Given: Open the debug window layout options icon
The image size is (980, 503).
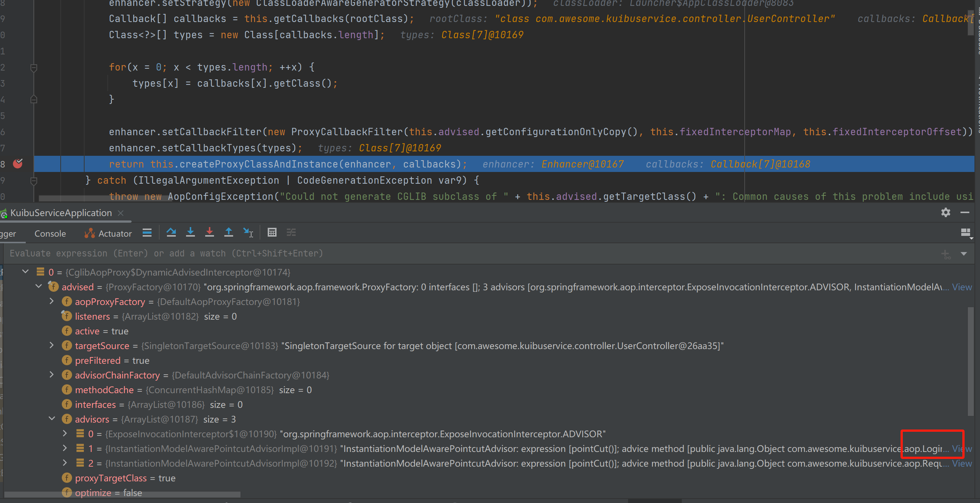Looking at the screenshot, I should point(966,233).
